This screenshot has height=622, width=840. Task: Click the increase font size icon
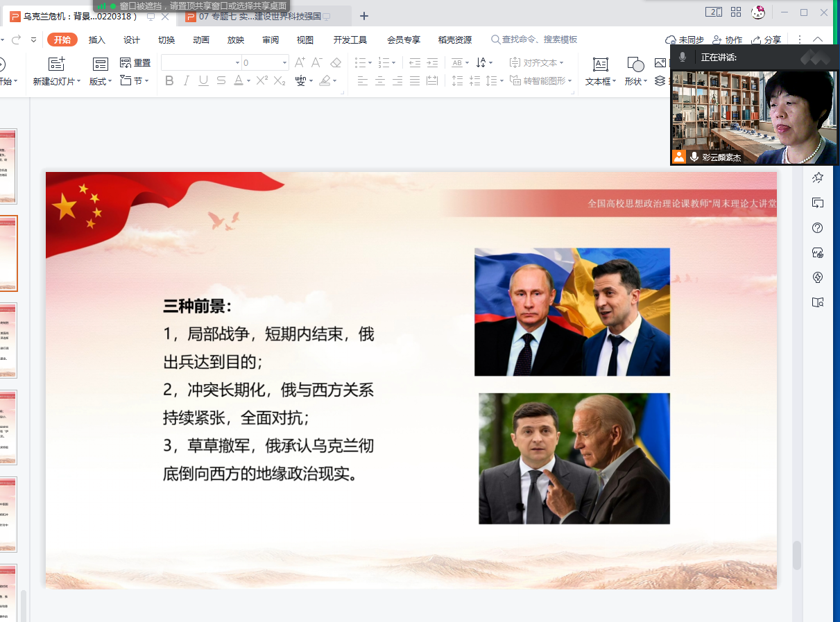pyautogui.click(x=300, y=63)
